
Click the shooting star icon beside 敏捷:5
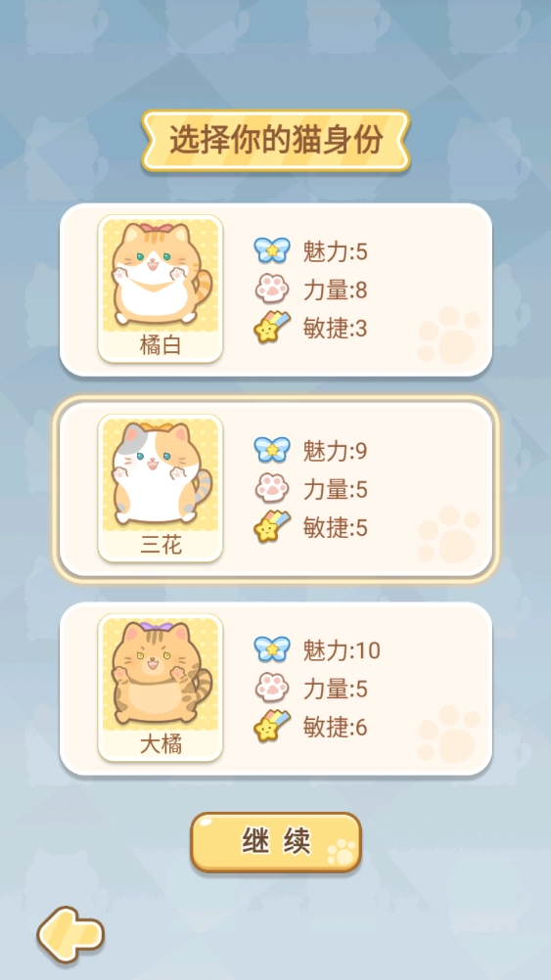pyautogui.click(x=272, y=527)
